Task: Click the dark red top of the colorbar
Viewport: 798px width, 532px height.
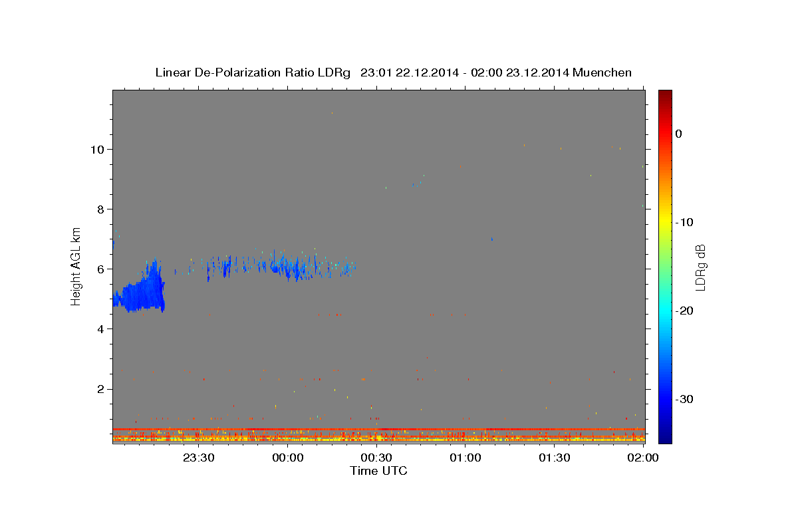Action: coord(665,94)
